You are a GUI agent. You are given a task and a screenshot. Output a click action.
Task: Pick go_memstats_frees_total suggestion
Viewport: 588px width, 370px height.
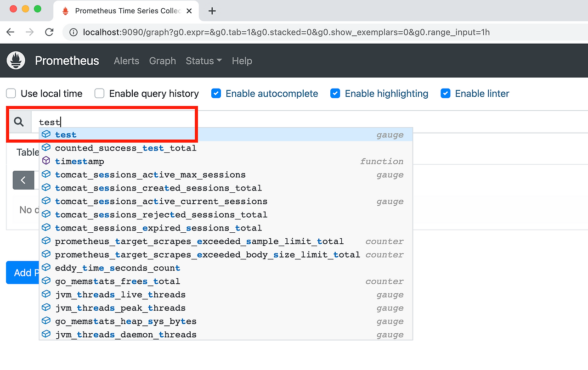click(x=226, y=281)
